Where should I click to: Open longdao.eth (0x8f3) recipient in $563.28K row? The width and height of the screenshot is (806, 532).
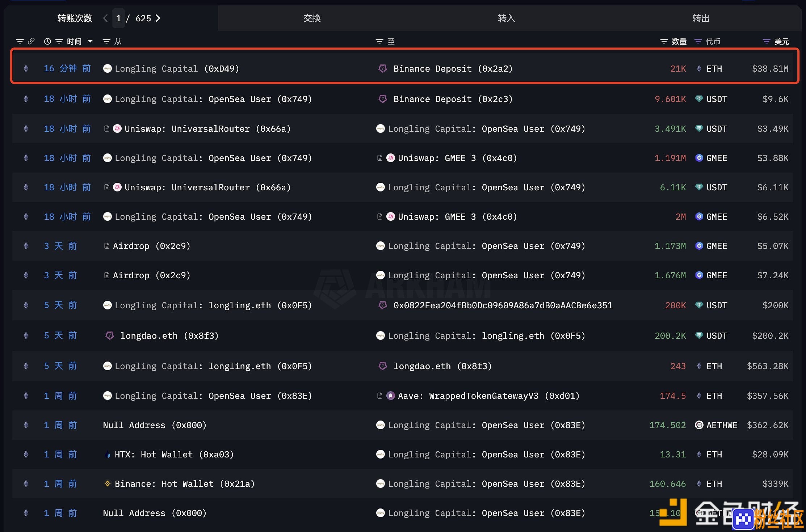[443, 366]
